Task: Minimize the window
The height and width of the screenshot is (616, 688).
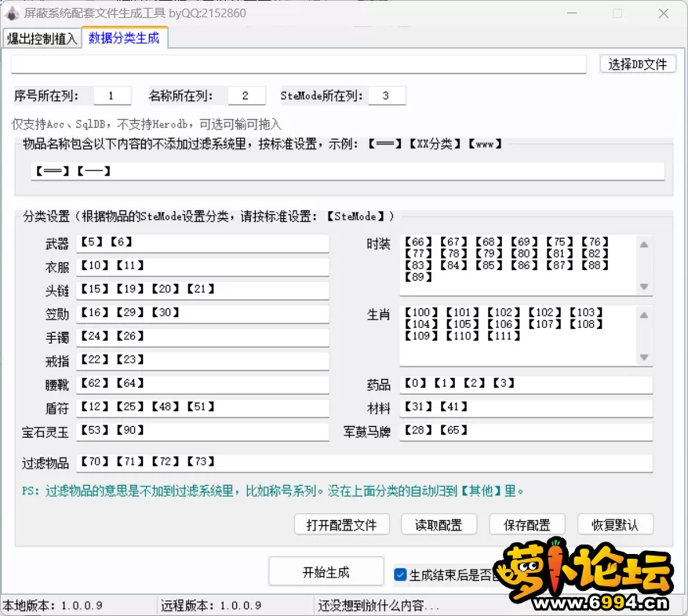Action: (572, 13)
